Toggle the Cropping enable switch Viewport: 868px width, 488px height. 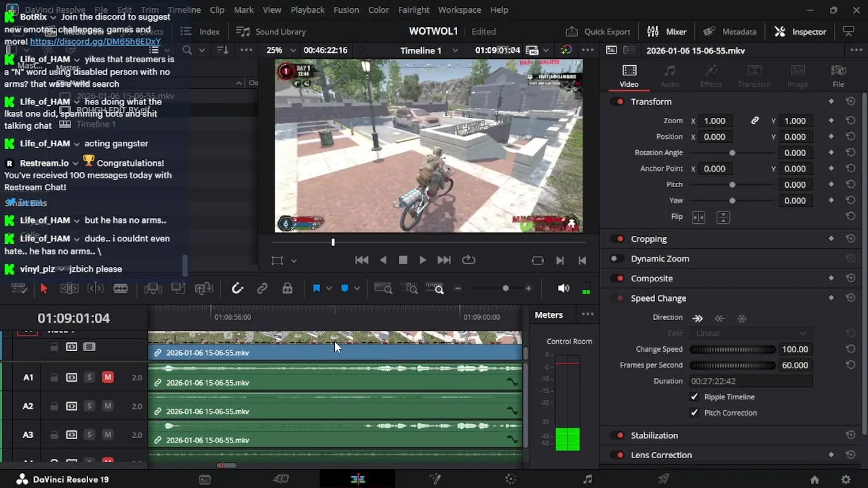618,239
